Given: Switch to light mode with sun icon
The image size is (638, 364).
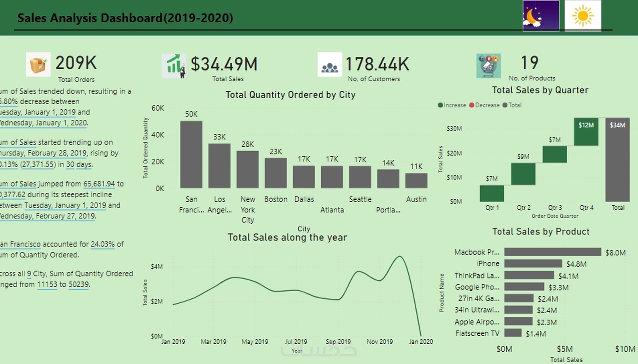Looking at the screenshot, I should point(582,16).
